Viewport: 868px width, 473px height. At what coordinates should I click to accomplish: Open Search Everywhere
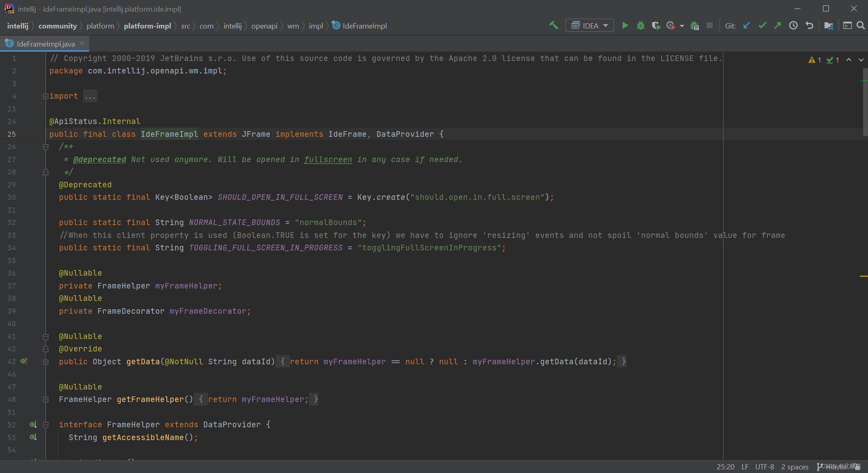tap(861, 25)
